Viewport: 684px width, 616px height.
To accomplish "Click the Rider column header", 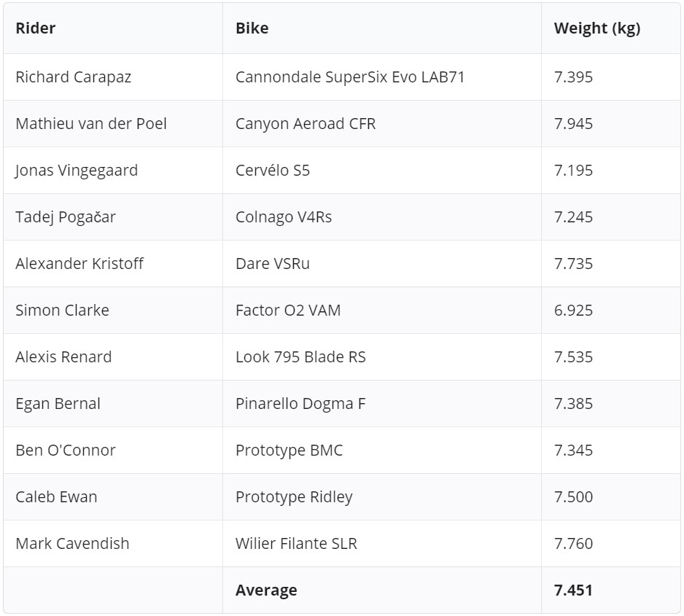I will click(36, 28).
